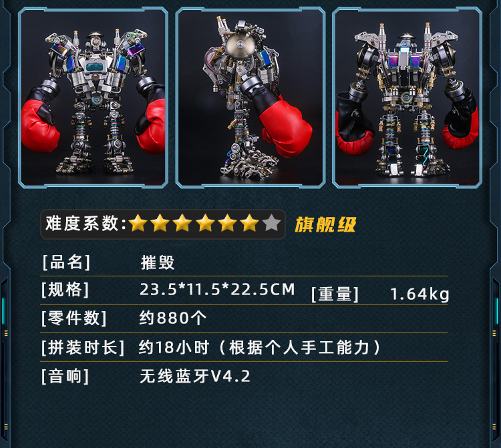Click the fourth gold difficulty star
Image resolution: width=501 pixels, height=448 pixels.
205,223
